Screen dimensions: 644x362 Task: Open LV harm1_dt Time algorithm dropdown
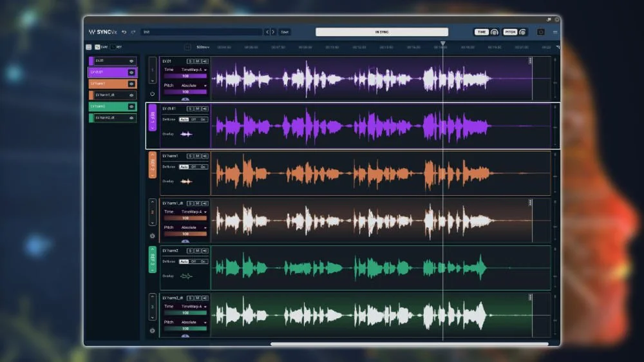(193, 212)
